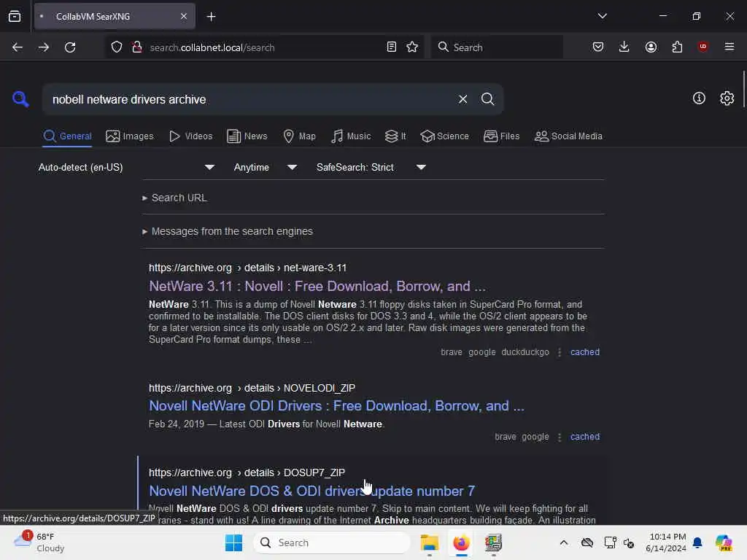Click the page vertical scrollbar
Screen dimensions: 747x560
pos(743,89)
